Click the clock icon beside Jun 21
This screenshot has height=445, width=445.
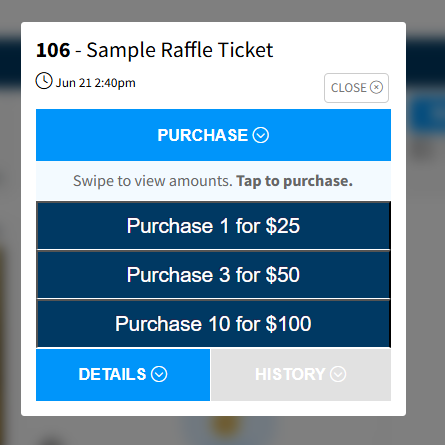(x=44, y=81)
